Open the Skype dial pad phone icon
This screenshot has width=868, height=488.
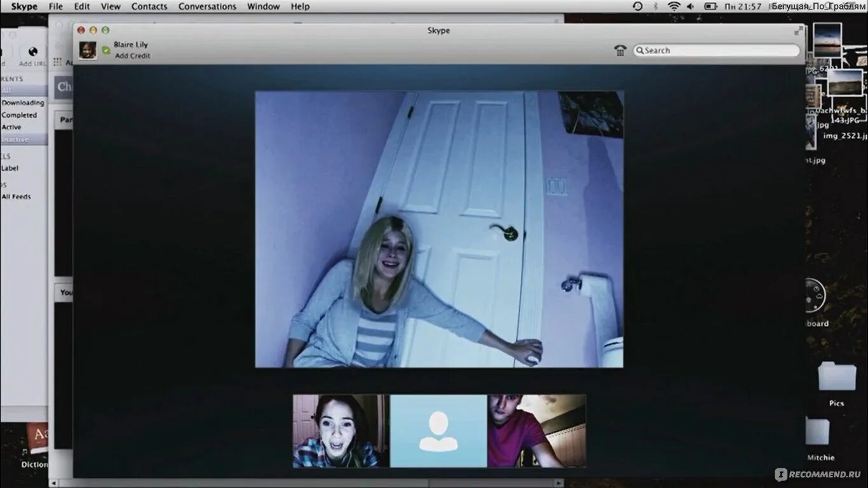[x=621, y=50]
